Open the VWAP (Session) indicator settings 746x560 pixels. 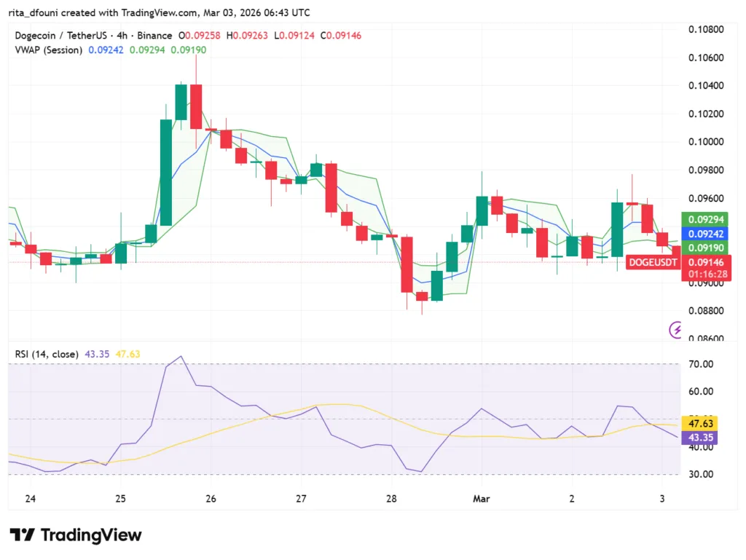(47, 51)
